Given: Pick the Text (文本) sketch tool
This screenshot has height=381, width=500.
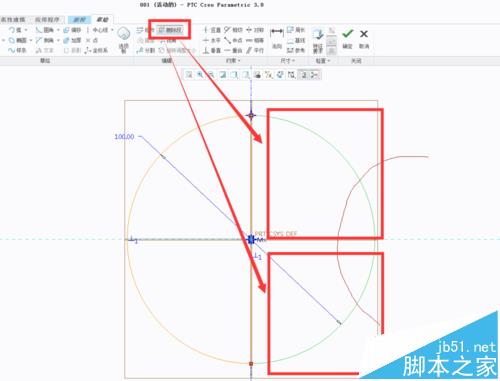Looking at the screenshot, I should (45, 50).
